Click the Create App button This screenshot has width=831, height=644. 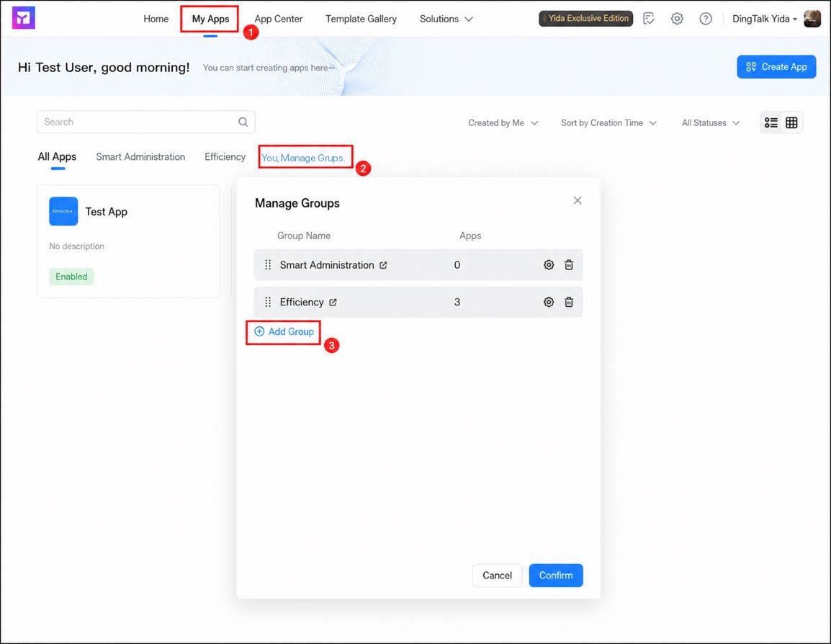coord(776,67)
